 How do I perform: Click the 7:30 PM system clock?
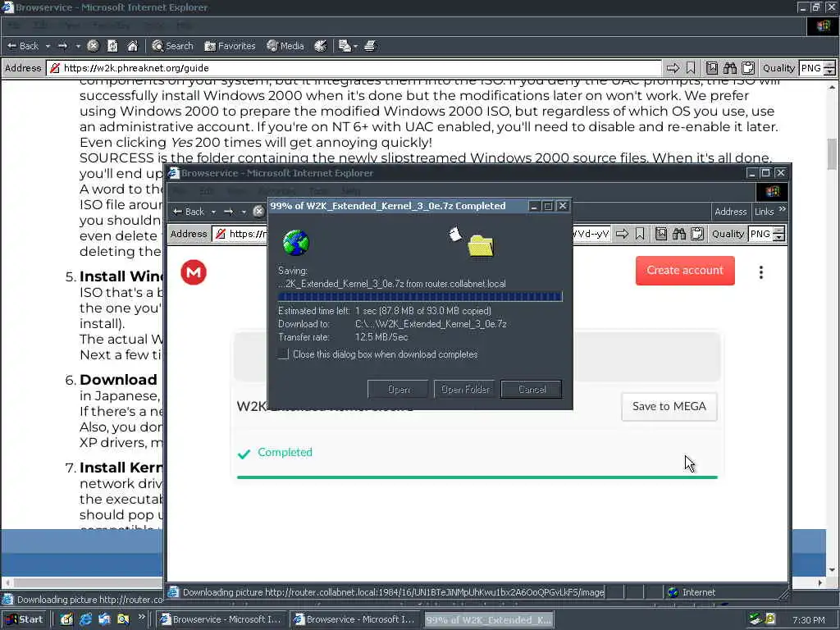tap(808, 620)
